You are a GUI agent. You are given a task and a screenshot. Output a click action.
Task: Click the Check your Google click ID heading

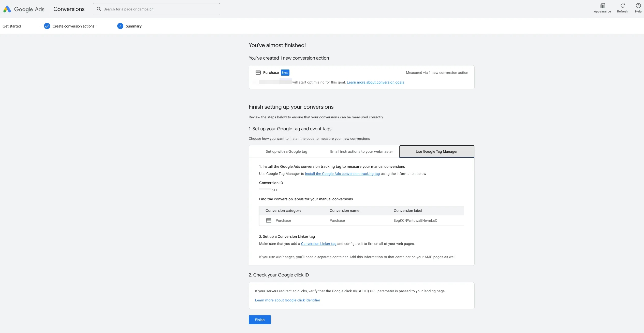(x=279, y=275)
